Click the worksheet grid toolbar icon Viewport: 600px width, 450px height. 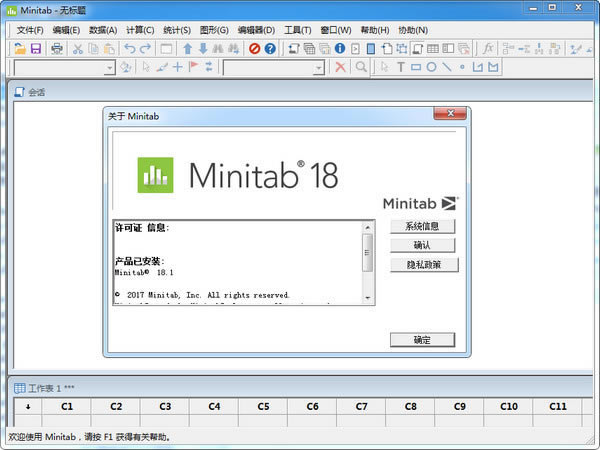(433, 49)
